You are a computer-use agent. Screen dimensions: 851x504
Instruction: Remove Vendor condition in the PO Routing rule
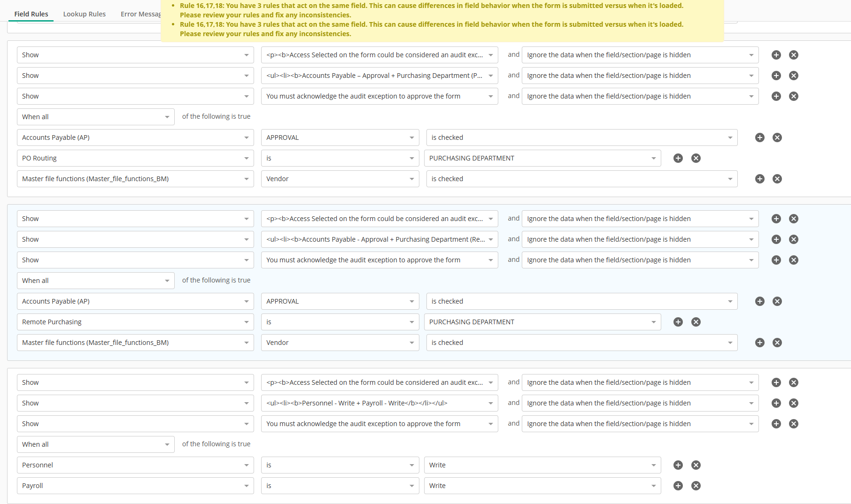point(777,179)
